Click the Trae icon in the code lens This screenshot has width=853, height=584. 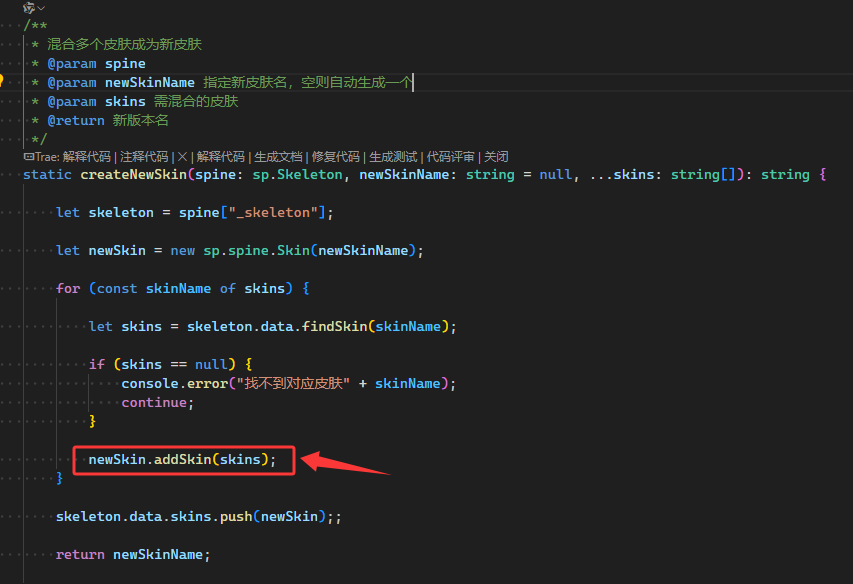tap(29, 157)
